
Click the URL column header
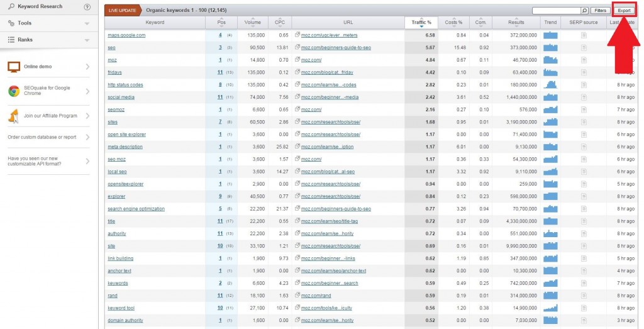[x=348, y=22]
